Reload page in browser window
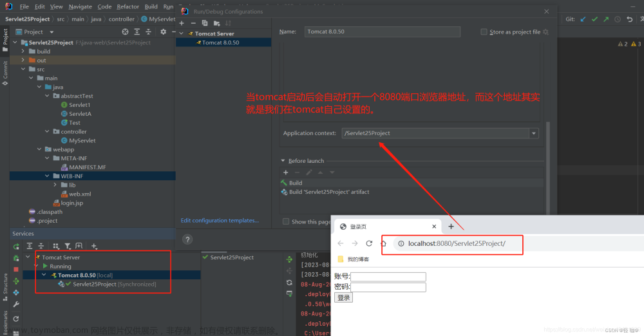Screen dimensions: 644x336 point(369,243)
